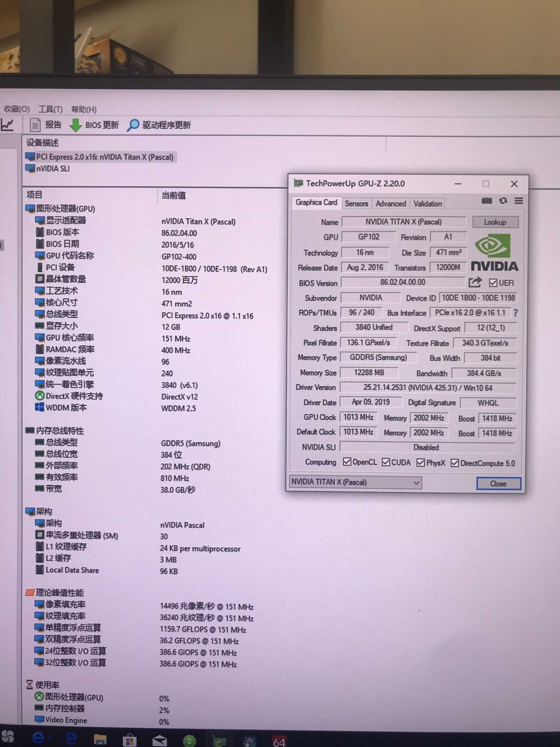Click the bus interface question mark help
The width and height of the screenshot is (560, 747).
coord(515,313)
